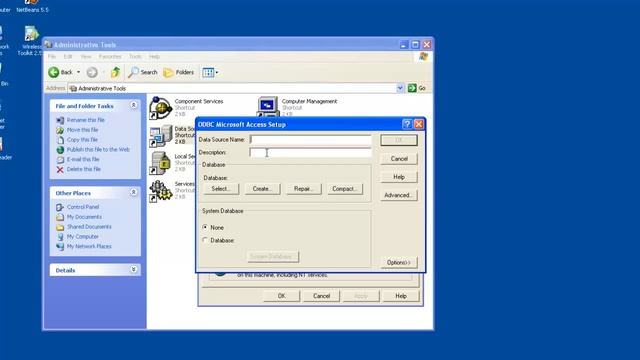Open the Control Panel link

[83, 207]
